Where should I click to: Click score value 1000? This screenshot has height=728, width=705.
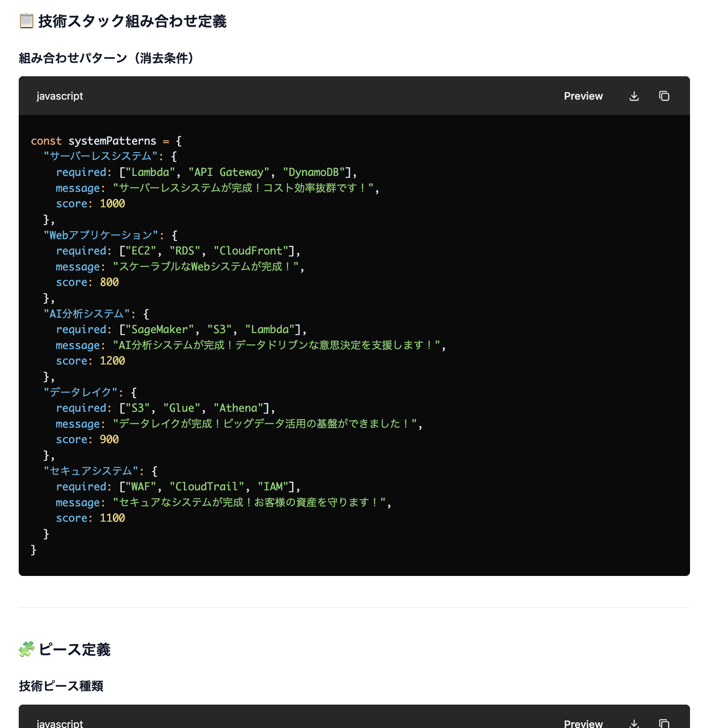(x=112, y=204)
